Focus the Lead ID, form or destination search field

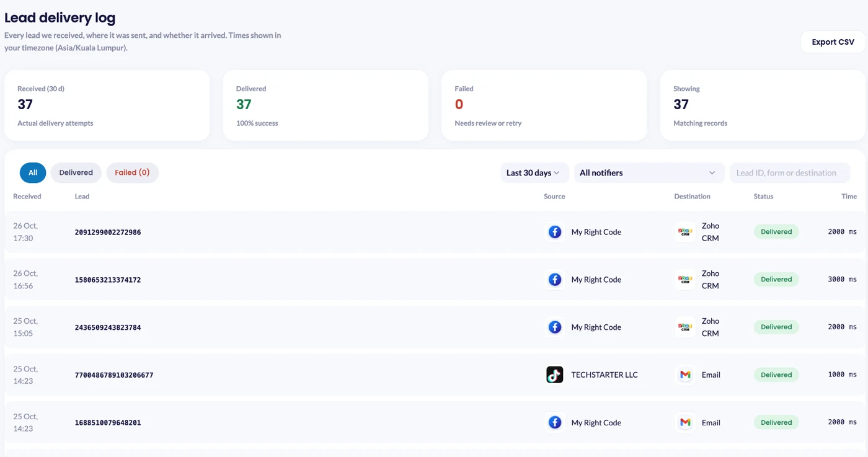[789, 173]
